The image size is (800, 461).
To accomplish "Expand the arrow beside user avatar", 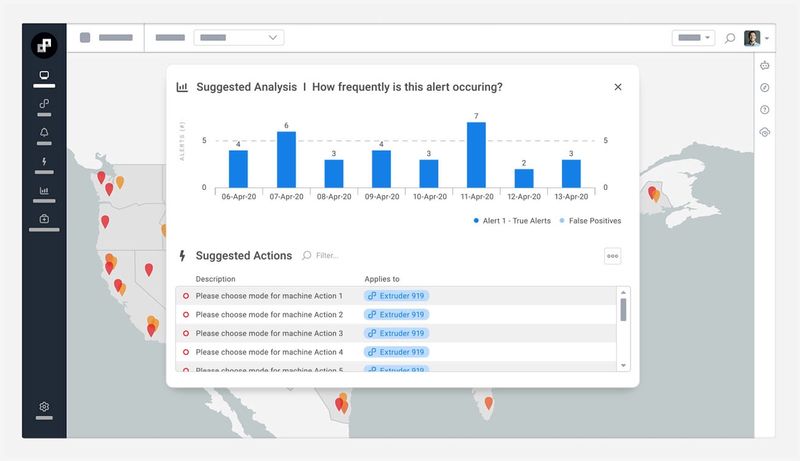I will coord(767,38).
